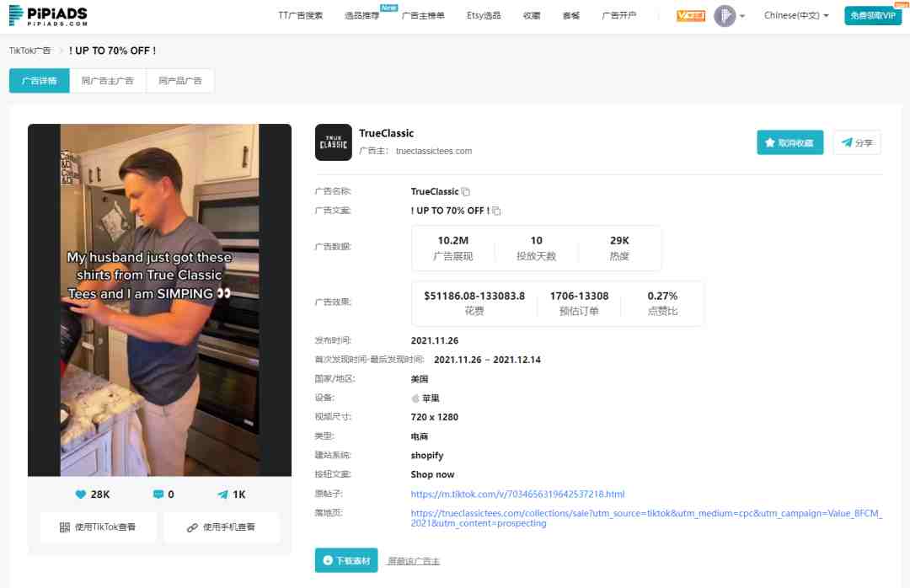Open the user avatar icon in header
This screenshot has height=588, width=910.
tap(725, 16)
